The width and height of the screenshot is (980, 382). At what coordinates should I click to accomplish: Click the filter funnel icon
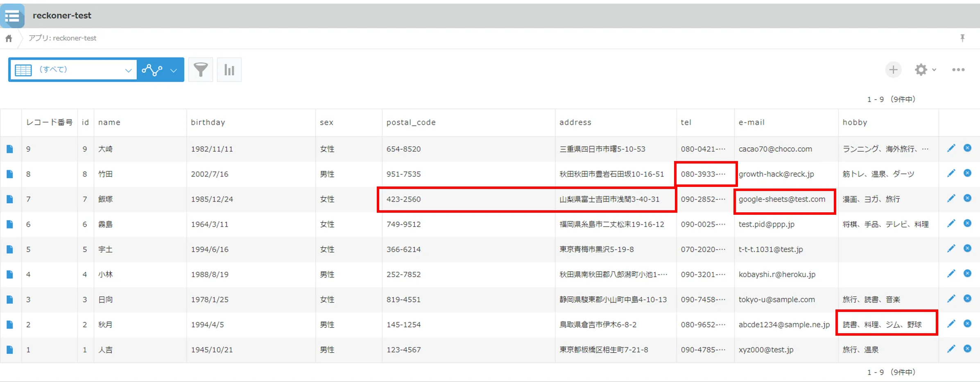tap(200, 70)
